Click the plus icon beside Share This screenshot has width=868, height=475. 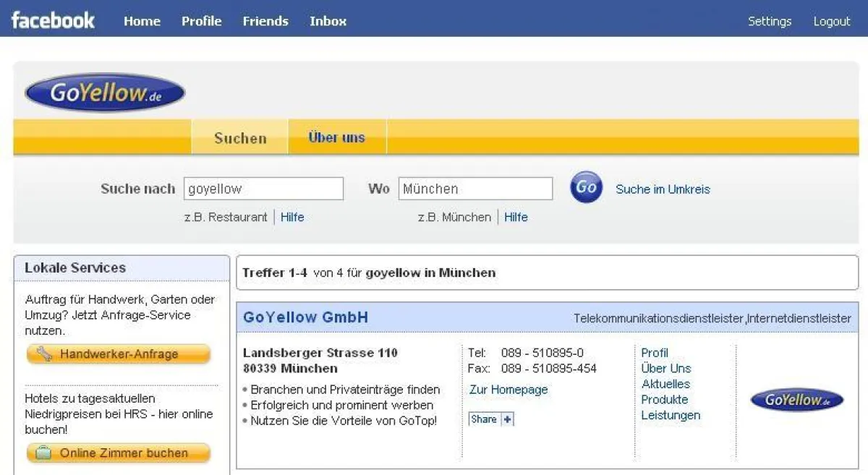pos(507,419)
